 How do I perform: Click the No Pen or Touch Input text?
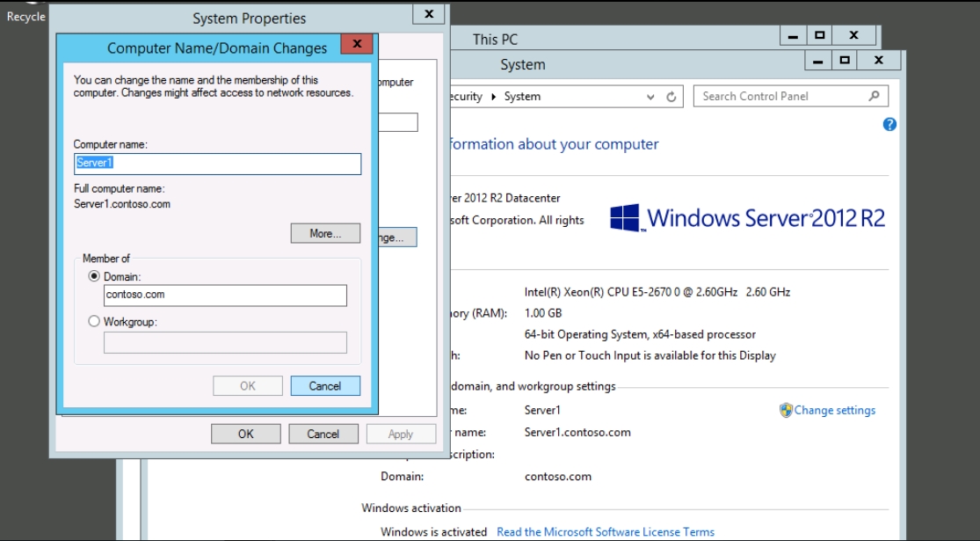[x=650, y=356]
